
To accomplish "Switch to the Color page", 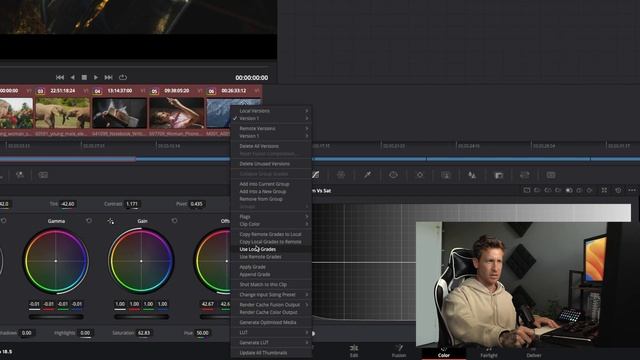I will click(x=444, y=351).
